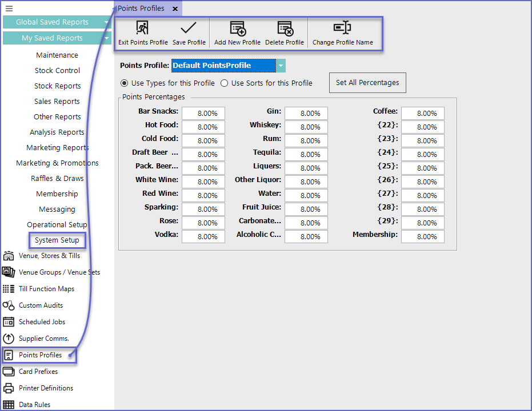
Task: Select Use Types for this Profile
Action: pyautogui.click(x=125, y=83)
